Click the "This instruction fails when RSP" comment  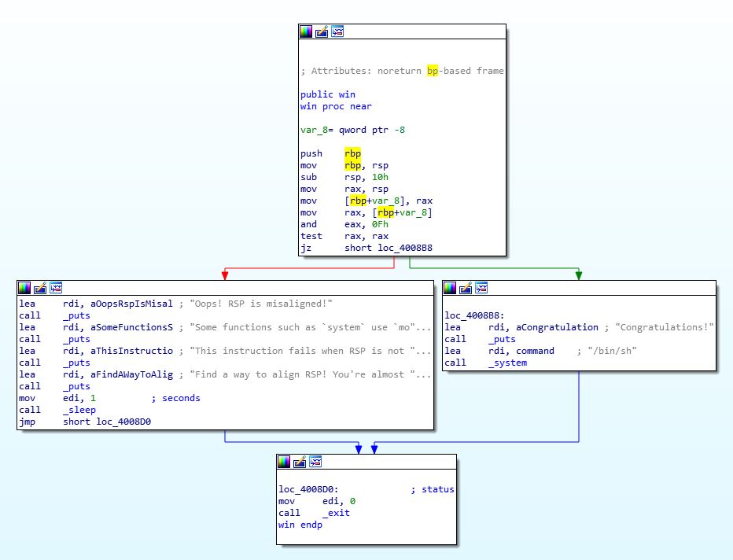(311, 351)
